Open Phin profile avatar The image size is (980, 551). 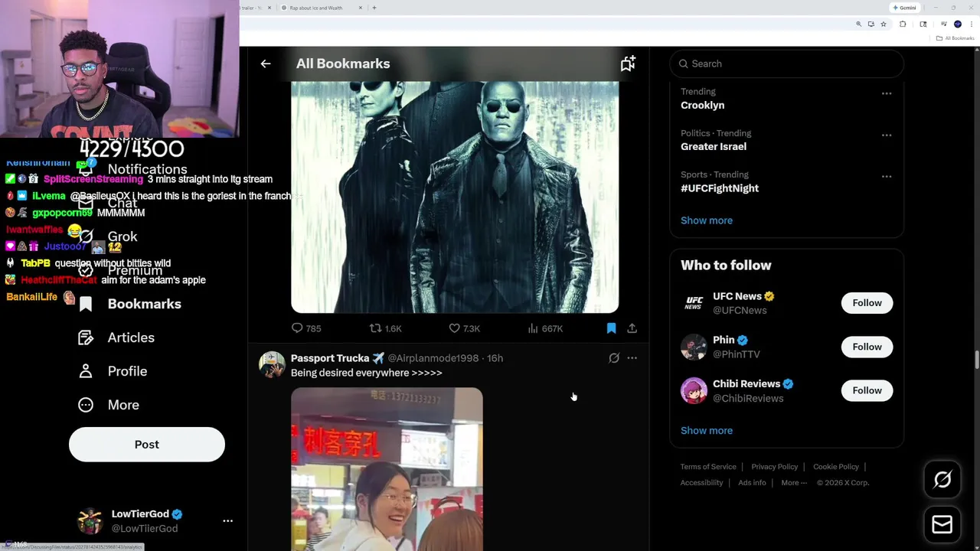[x=694, y=347]
